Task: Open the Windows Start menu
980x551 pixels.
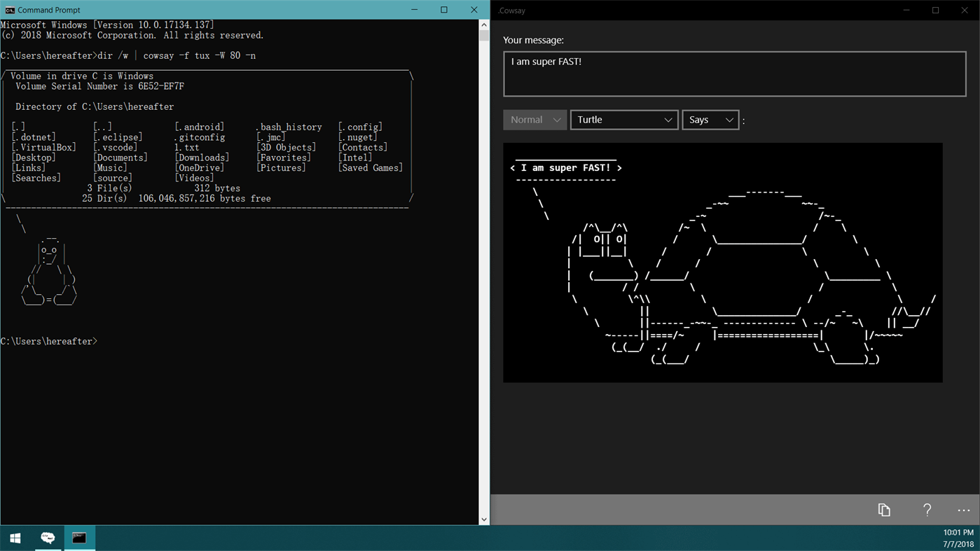Action: point(15,538)
